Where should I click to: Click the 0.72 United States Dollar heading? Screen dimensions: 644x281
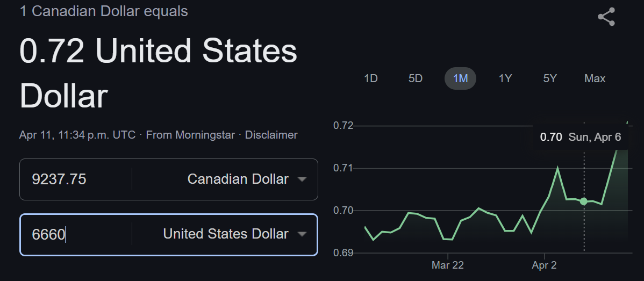coord(158,74)
